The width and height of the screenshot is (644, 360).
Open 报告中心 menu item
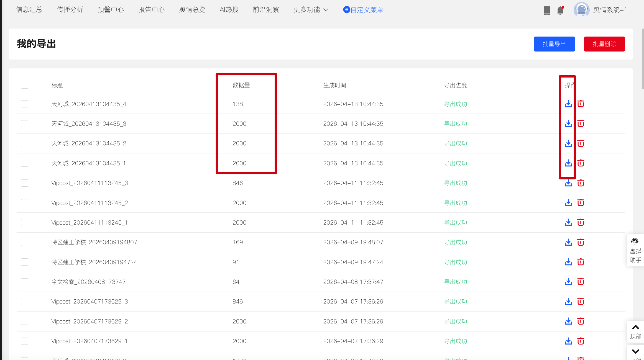click(x=152, y=10)
